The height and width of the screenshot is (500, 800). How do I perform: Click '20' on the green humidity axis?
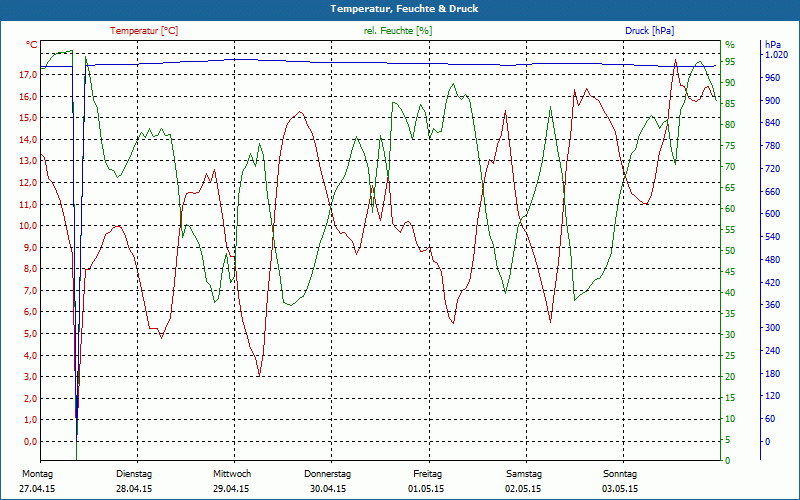730,377
